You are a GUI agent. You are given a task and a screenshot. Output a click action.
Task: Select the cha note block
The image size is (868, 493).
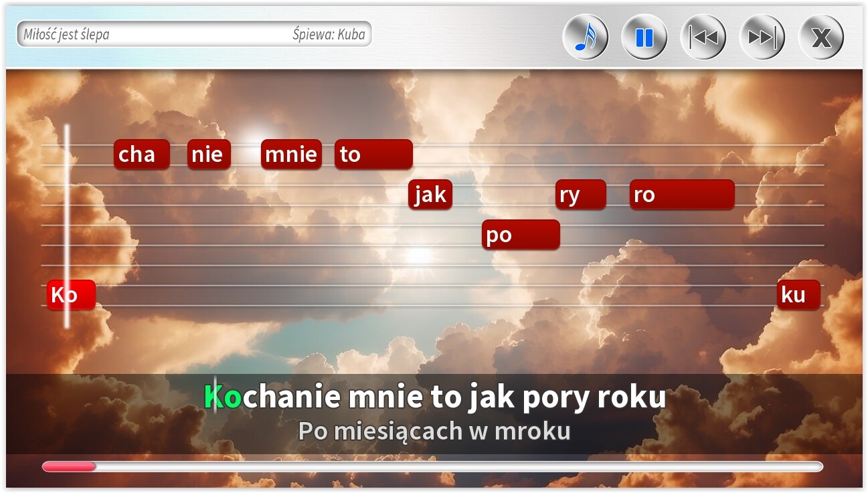(141, 154)
